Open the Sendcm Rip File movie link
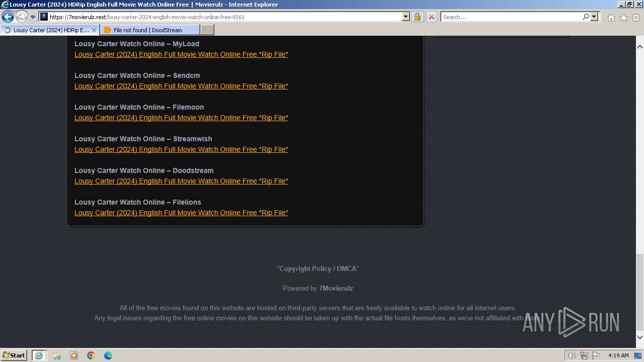This screenshot has width=644, height=362. point(181,86)
